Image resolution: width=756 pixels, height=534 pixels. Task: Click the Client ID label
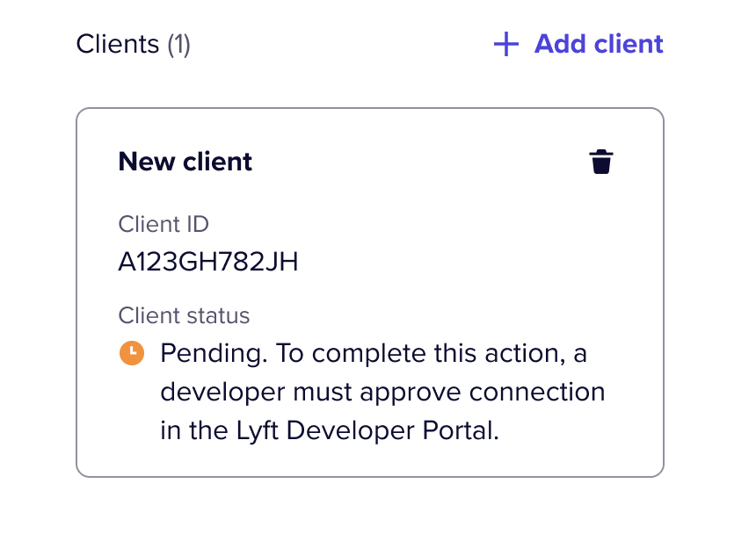point(164,224)
